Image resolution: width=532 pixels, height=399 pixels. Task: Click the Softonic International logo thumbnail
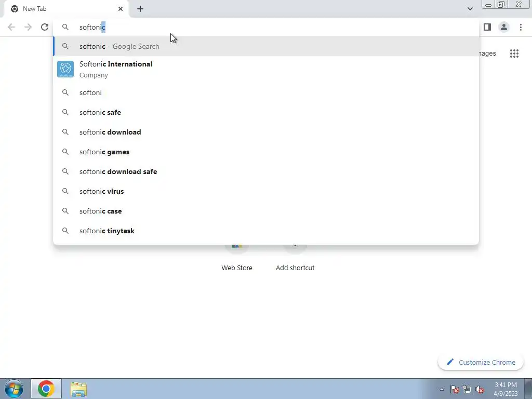(65, 69)
